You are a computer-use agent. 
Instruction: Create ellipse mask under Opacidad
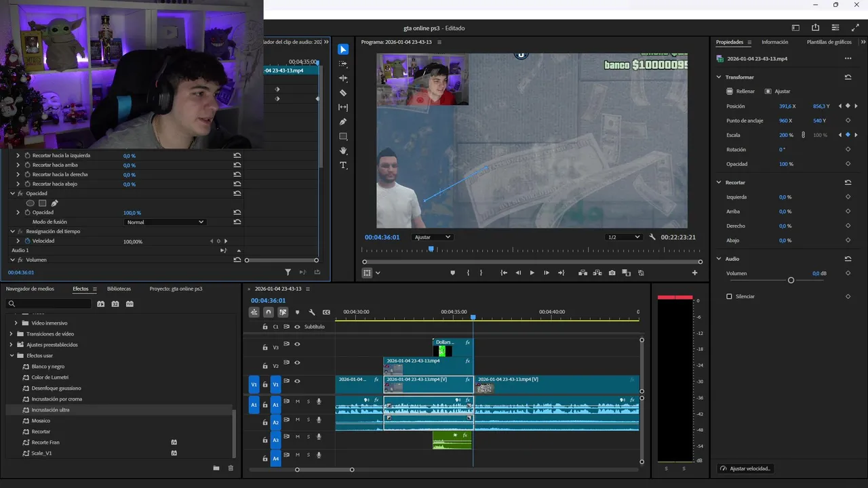click(31, 203)
